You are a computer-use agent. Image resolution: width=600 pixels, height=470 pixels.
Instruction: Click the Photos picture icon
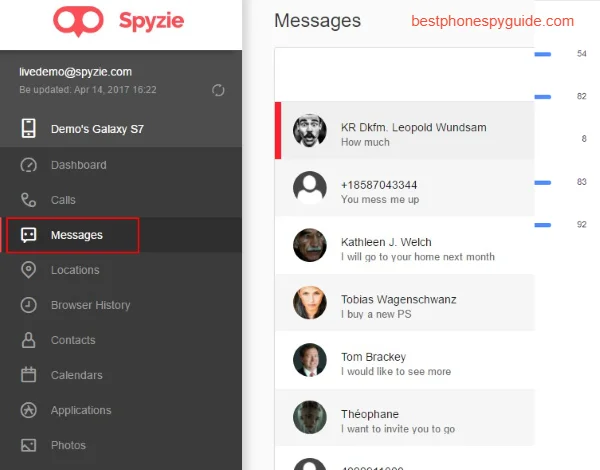pos(29,445)
